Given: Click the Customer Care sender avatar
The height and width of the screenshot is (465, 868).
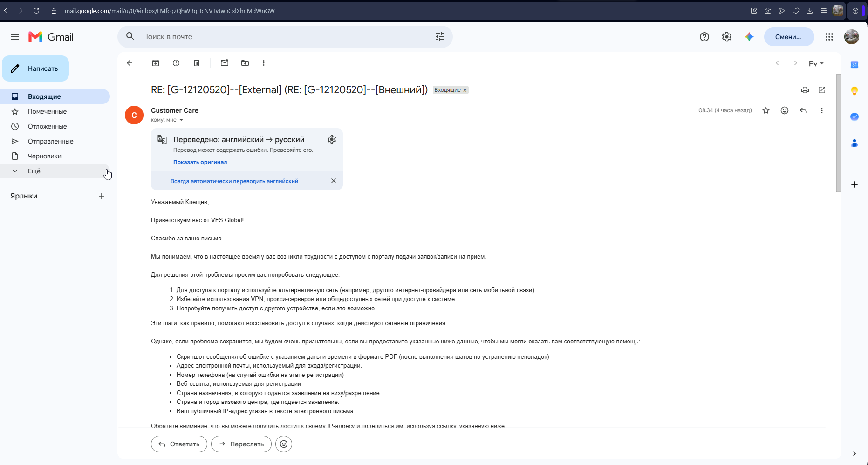Looking at the screenshot, I should (x=134, y=115).
